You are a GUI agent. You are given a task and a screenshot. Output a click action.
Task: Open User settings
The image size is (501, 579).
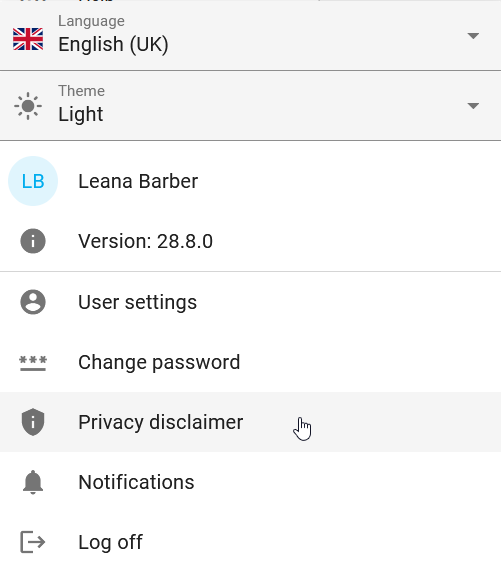tap(250, 302)
